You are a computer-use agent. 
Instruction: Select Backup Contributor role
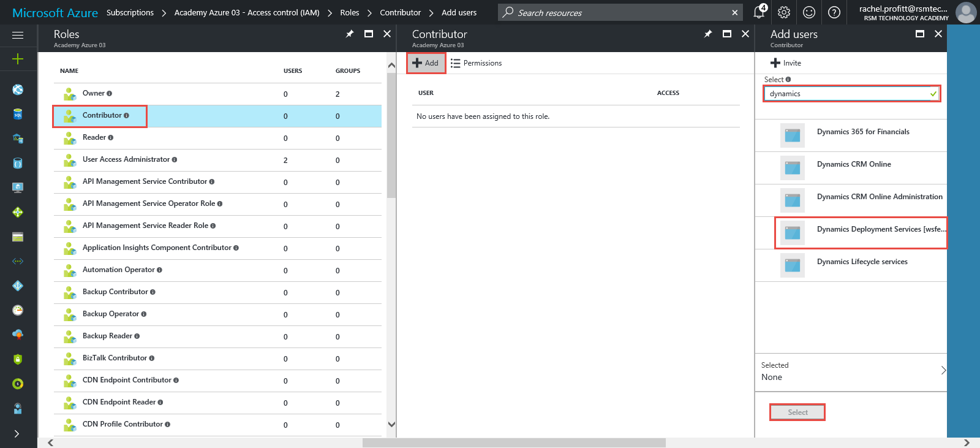click(x=217, y=292)
